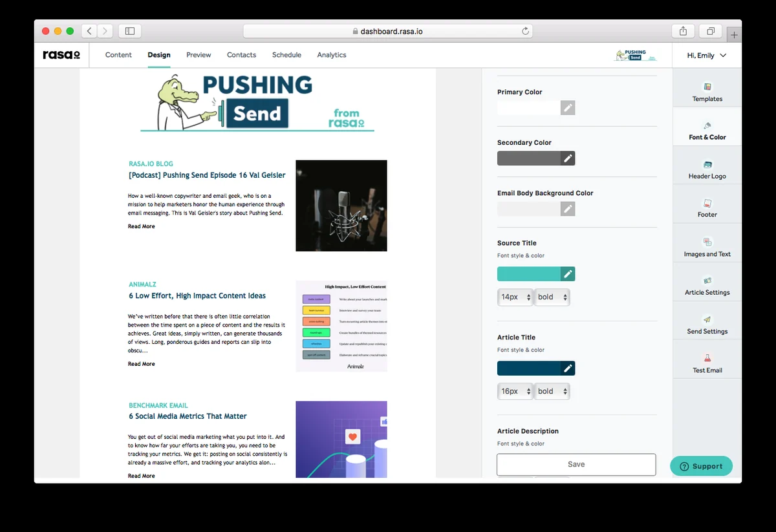Click the microphone podcast thumbnail

341,206
